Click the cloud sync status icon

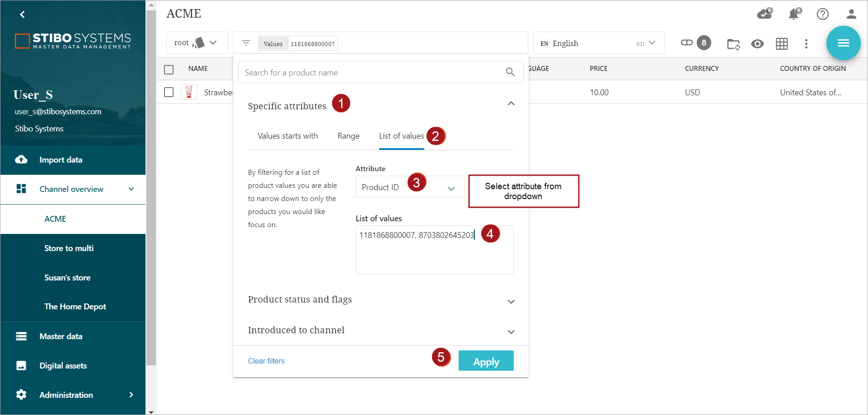[764, 14]
